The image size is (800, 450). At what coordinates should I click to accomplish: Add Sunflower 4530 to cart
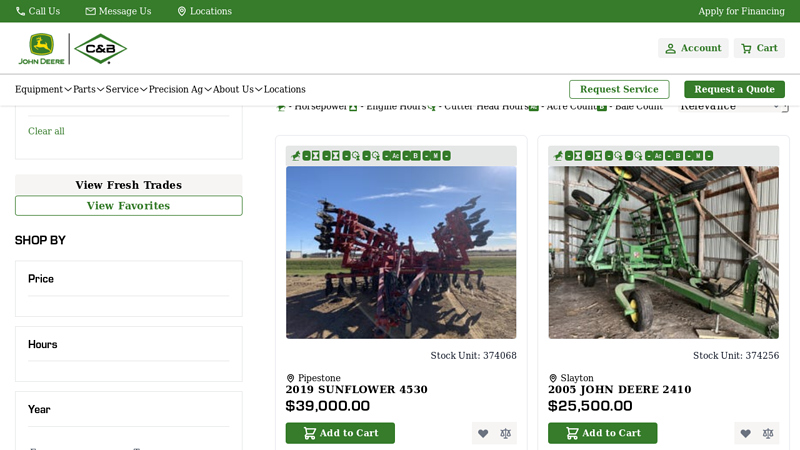point(340,433)
